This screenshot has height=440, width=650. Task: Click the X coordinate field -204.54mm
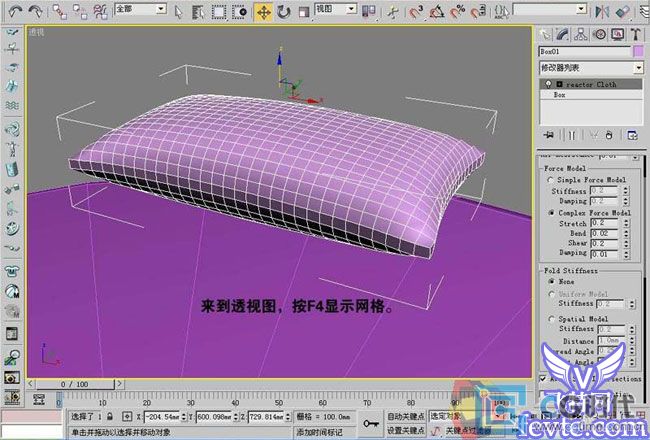point(163,416)
